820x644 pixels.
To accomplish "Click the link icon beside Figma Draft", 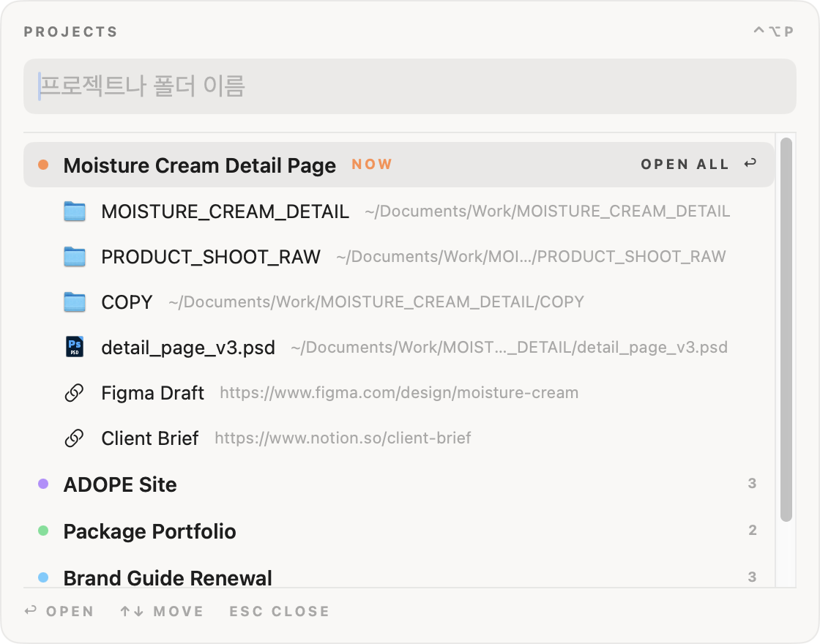I will click(74, 393).
